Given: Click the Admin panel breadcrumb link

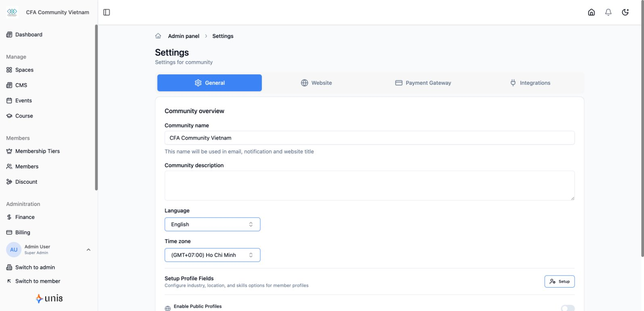Looking at the screenshot, I should (x=184, y=36).
